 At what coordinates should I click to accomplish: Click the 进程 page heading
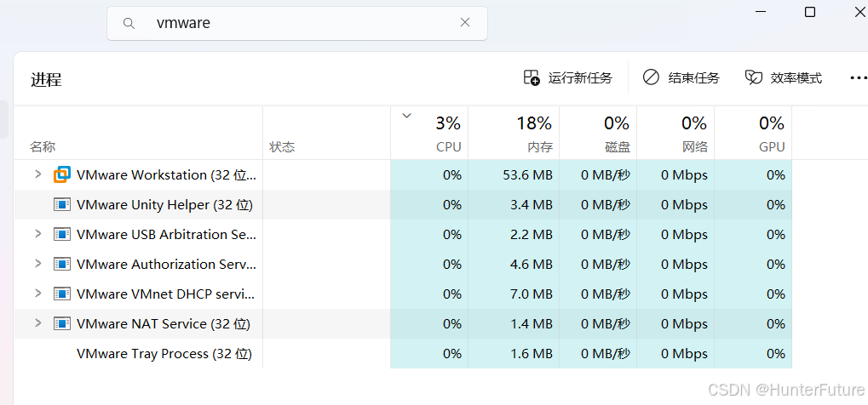(x=46, y=79)
